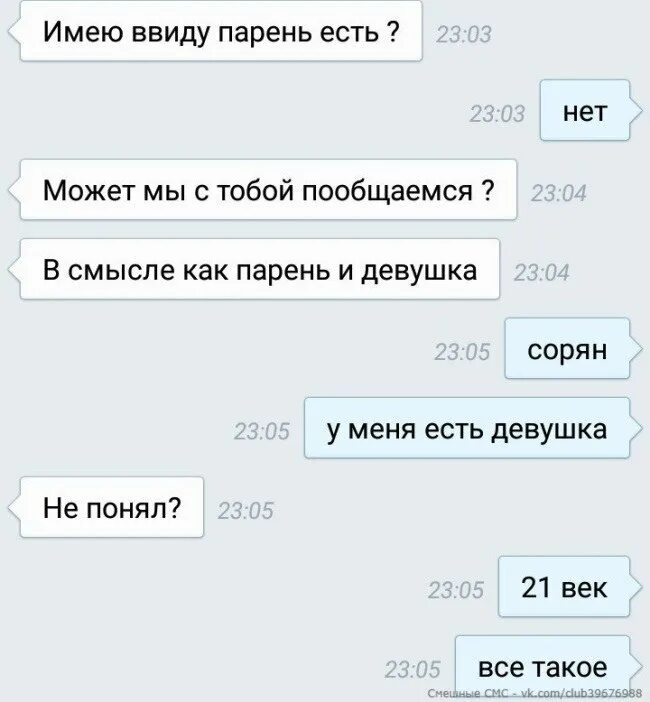The height and width of the screenshot is (702, 650).
Task: Tap the 23:03 timestamp beside first message
Action: tap(464, 34)
